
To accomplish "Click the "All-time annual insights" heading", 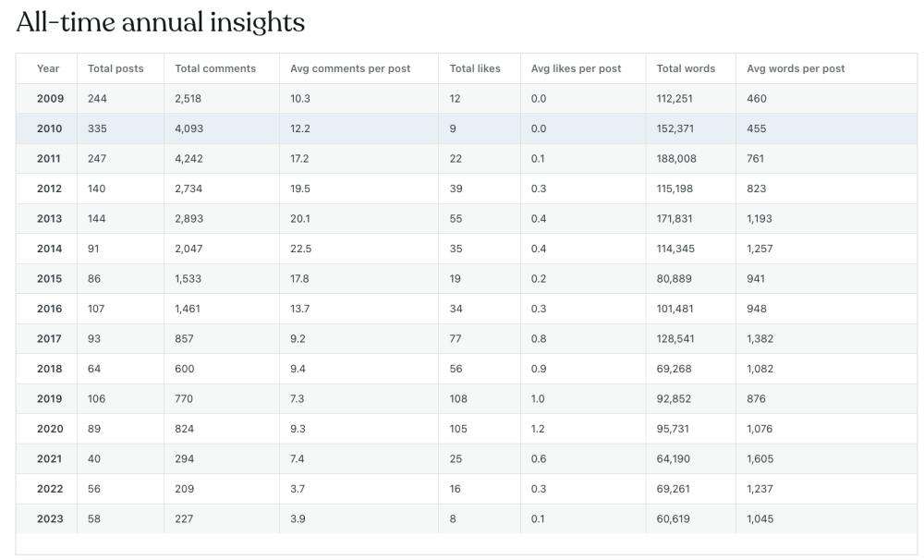I will click(x=161, y=22).
